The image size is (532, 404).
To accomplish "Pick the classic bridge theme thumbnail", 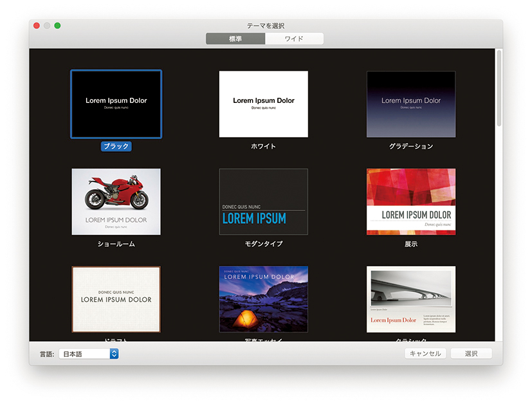I will 411,299.
